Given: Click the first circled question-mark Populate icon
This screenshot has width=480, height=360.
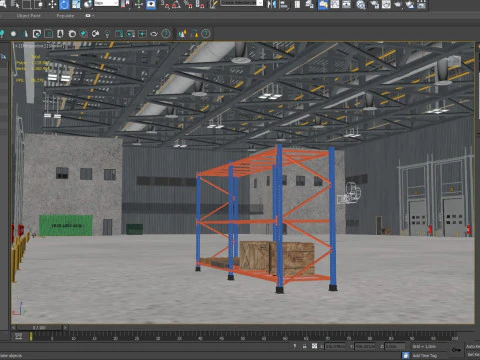Looking at the screenshot, I should 166,34.
